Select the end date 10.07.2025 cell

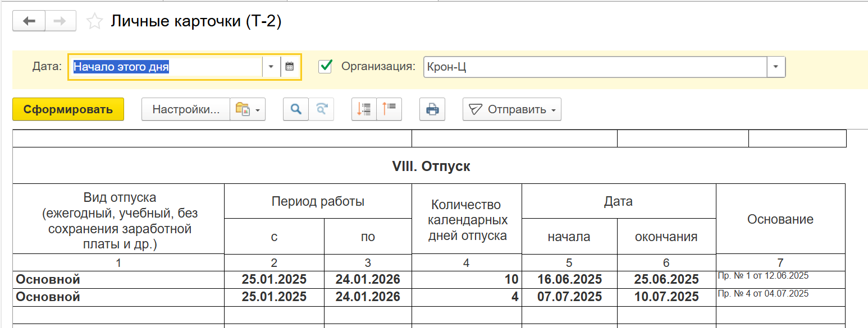pyautogui.click(x=666, y=297)
